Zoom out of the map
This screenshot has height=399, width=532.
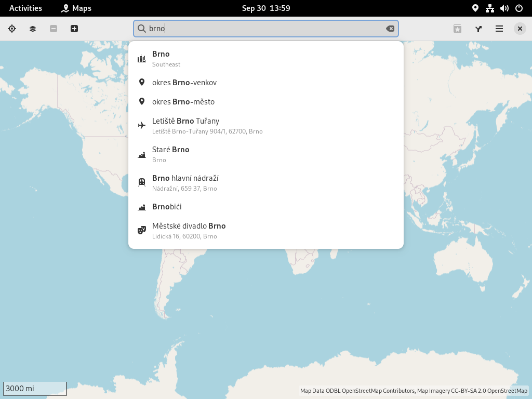54,29
